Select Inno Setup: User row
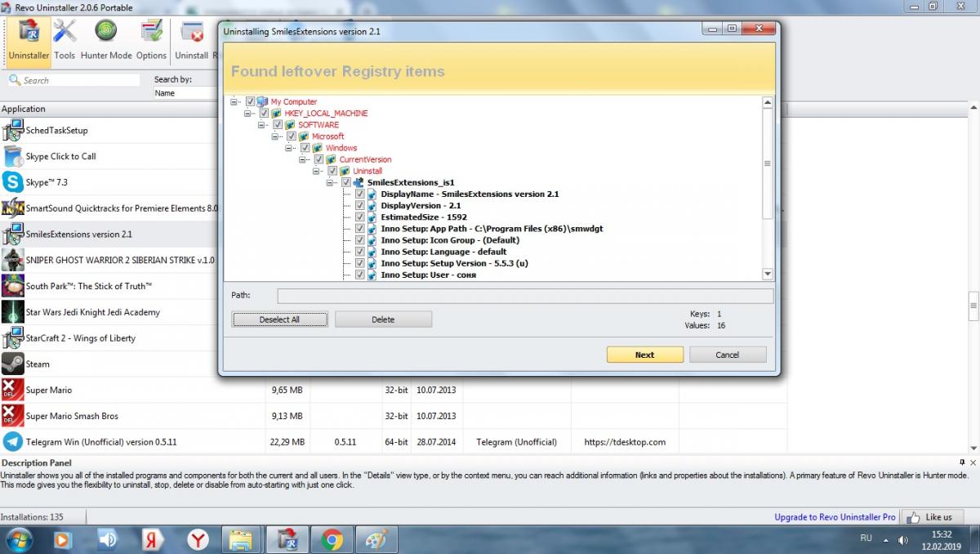Screen dimensions: 980x554 (x=428, y=275)
